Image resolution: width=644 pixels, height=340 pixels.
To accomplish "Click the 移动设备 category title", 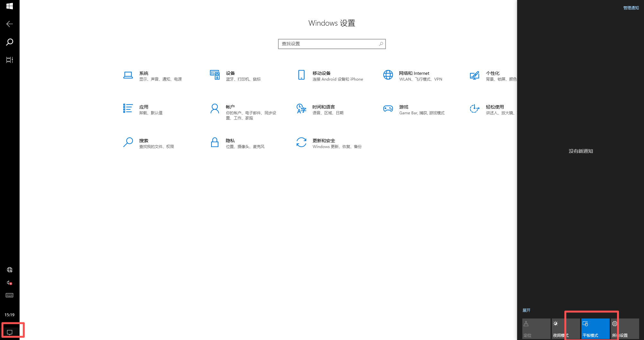I will pos(322,74).
